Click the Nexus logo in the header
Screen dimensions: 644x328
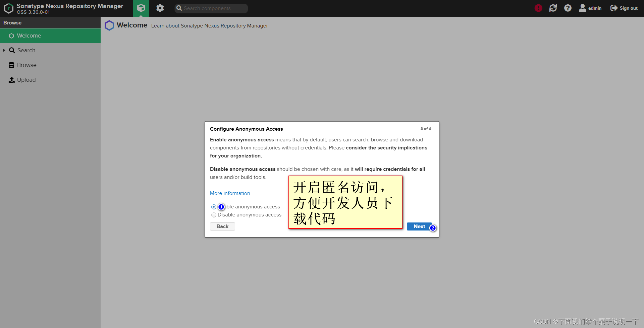tap(9, 8)
